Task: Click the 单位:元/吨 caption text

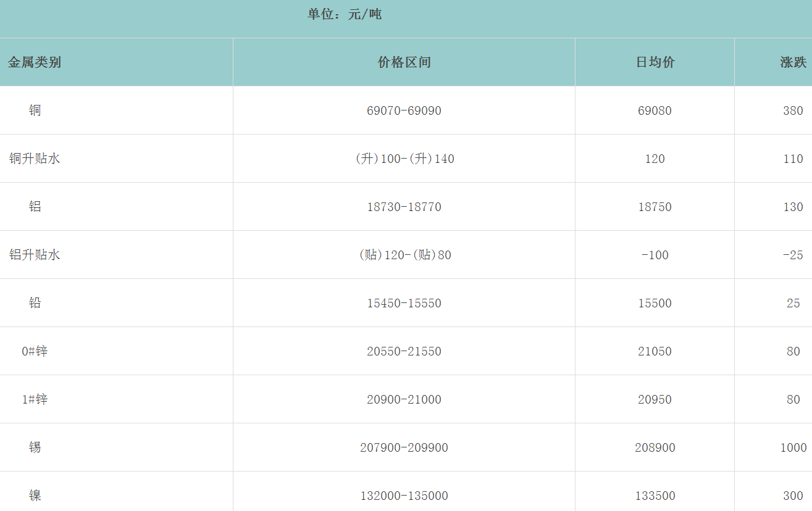Action: 345,14
